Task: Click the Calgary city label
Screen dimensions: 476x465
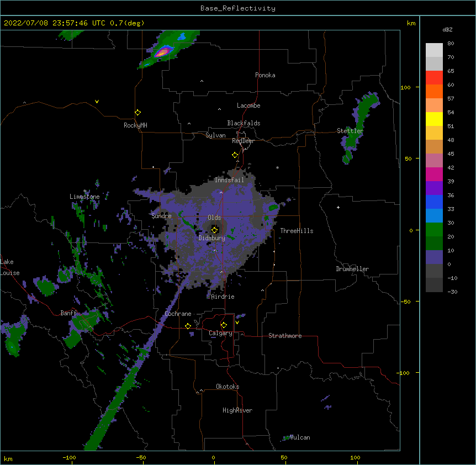Action: pyautogui.click(x=220, y=333)
